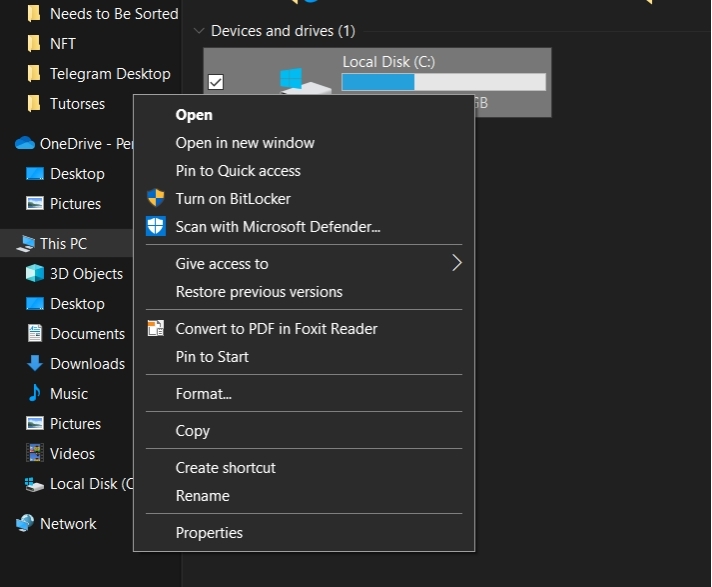
Task: Click the Local Disk (C:) drive title
Action: 389,62
